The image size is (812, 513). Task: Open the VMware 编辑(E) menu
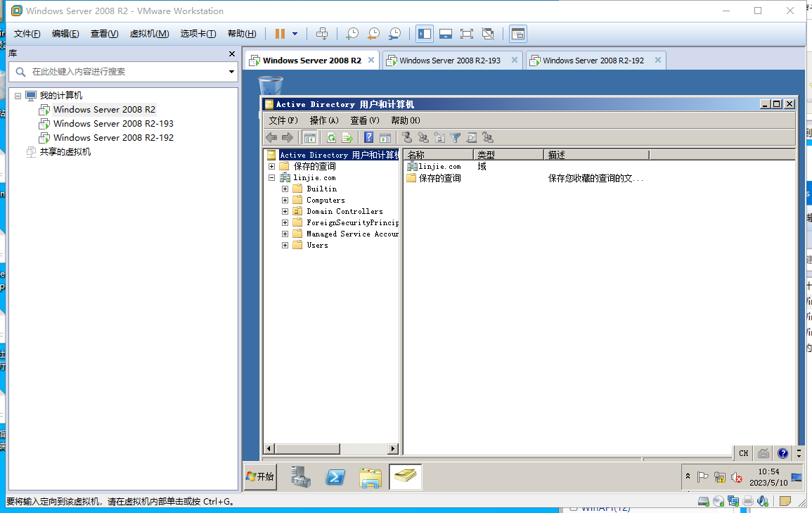pyautogui.click(x=65, y=34)
